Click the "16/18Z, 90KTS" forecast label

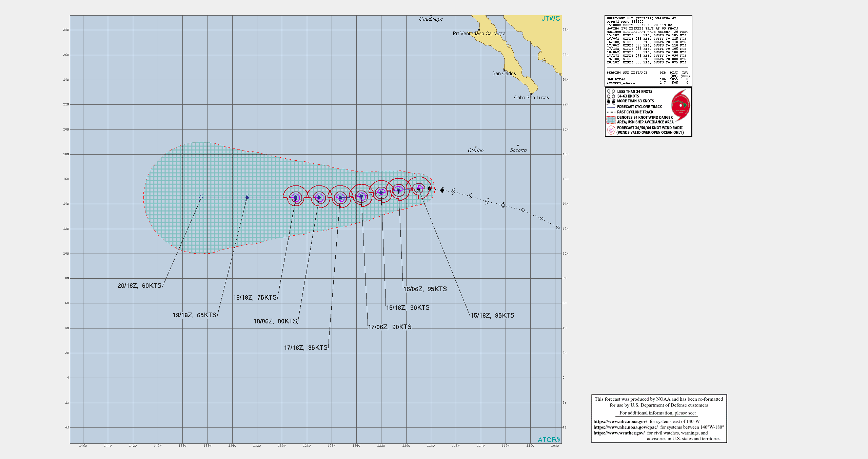(x=408, y=308)
